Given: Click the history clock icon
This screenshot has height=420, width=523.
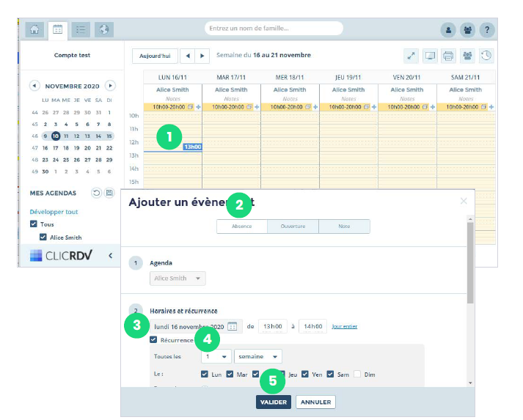Looking at the screenshot, I should pos(486,55).
